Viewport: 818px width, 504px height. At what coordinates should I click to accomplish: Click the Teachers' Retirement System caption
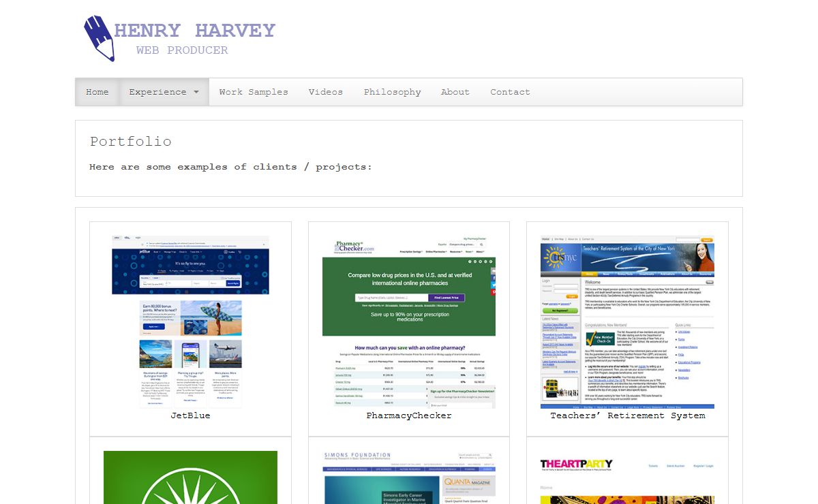pos(628,415)
